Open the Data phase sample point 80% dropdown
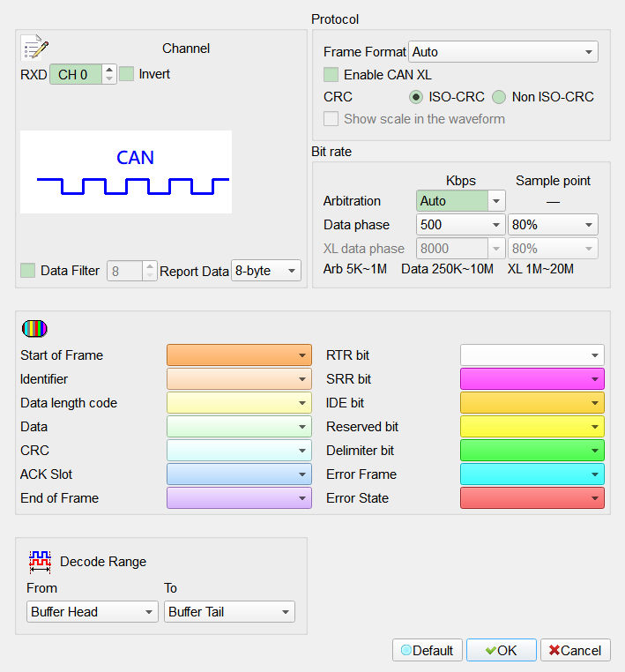The width and height of the screenshot is (625, 672). point(553,225)
